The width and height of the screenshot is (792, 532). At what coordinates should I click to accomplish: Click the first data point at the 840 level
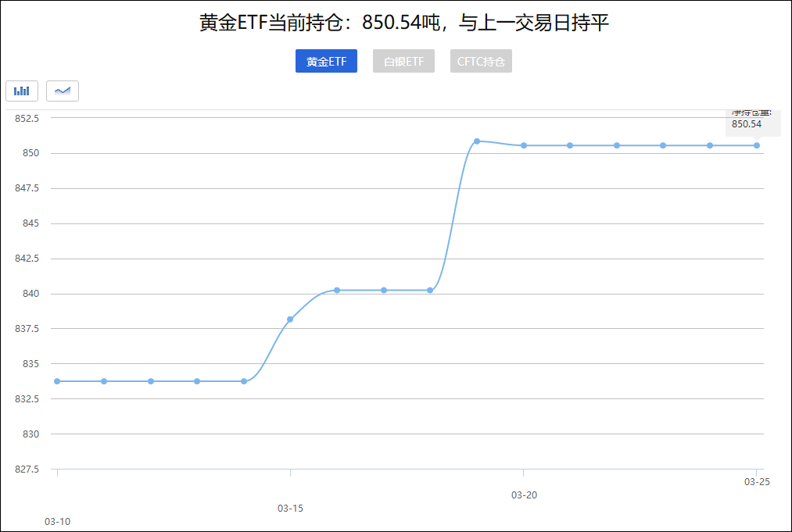337,291
